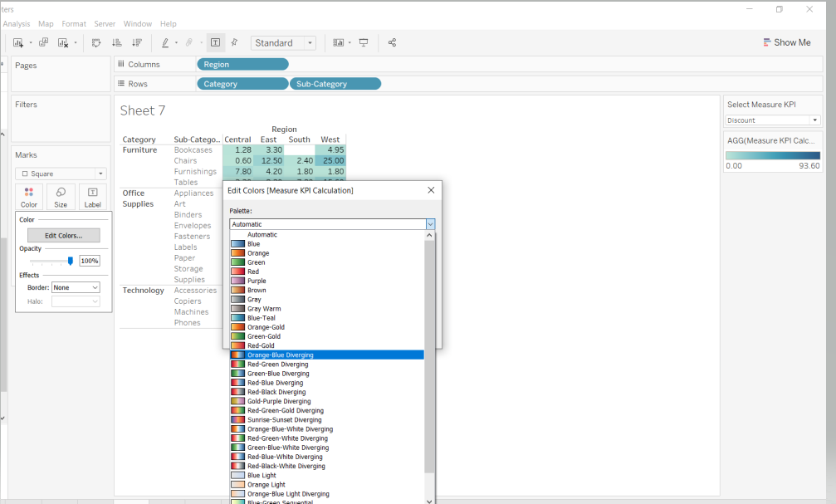The width and height of the screenshot is (836, 504).
Task: Click the Region pill in Columns
Action: point(242,65)
